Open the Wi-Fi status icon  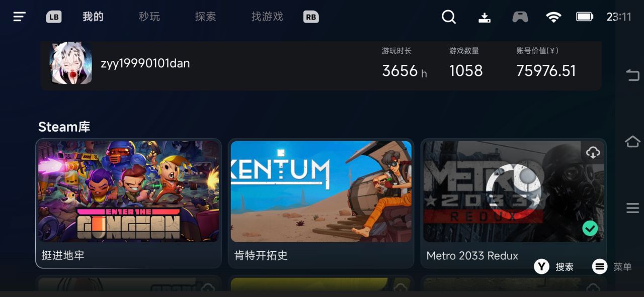coord(553,17)
